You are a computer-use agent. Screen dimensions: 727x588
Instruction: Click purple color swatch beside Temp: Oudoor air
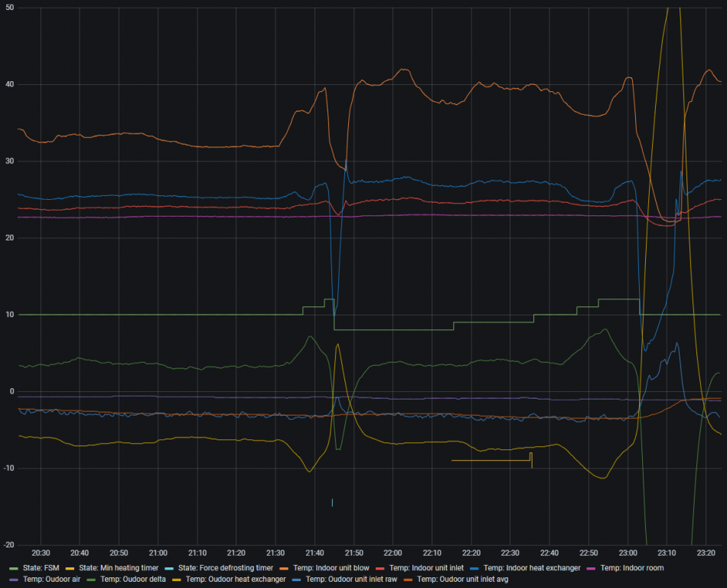tap(13, 580)
